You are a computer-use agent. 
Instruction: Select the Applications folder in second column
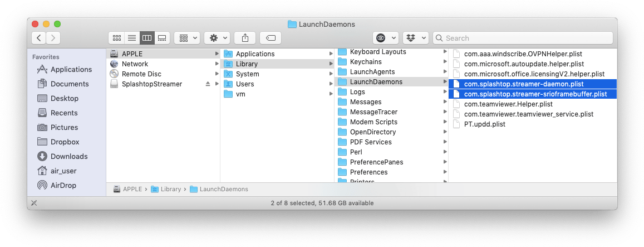coord(277,54)
